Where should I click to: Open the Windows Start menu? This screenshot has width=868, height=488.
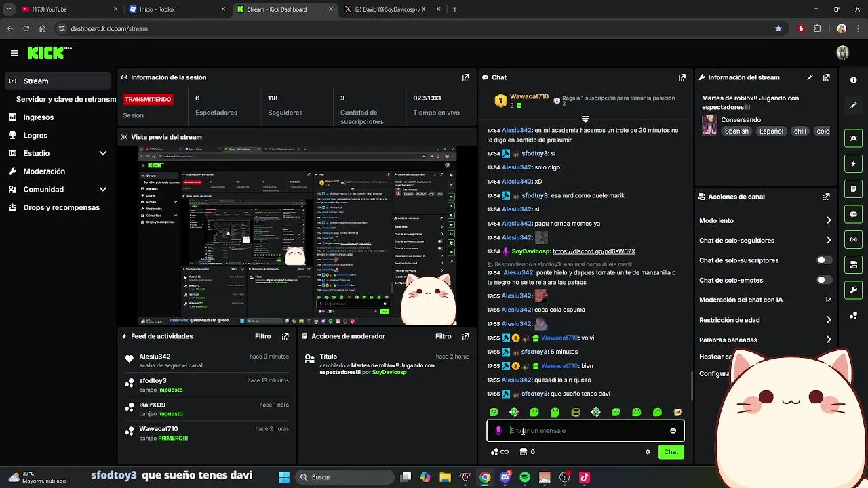coord(284,477)
